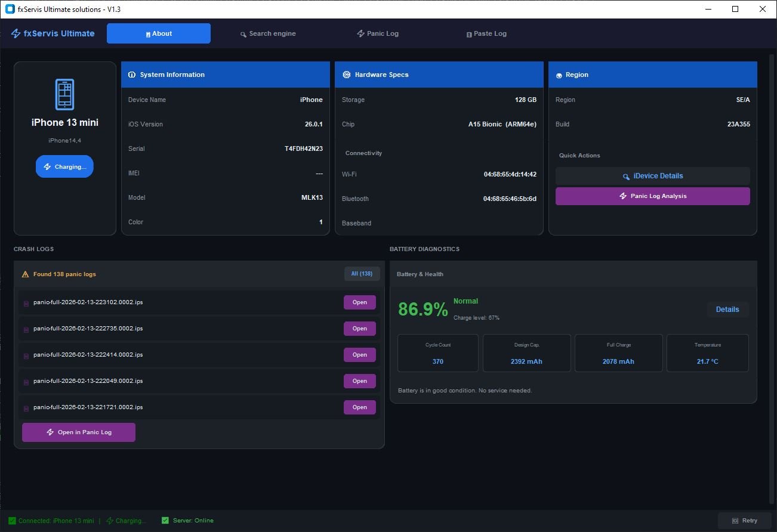Open the Panic Log tab
Viewport: 777px width, 532px height.
coord(378,33)
